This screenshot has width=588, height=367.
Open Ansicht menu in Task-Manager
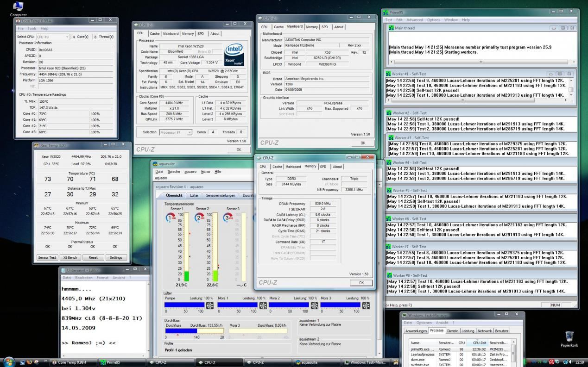[442, 323]
